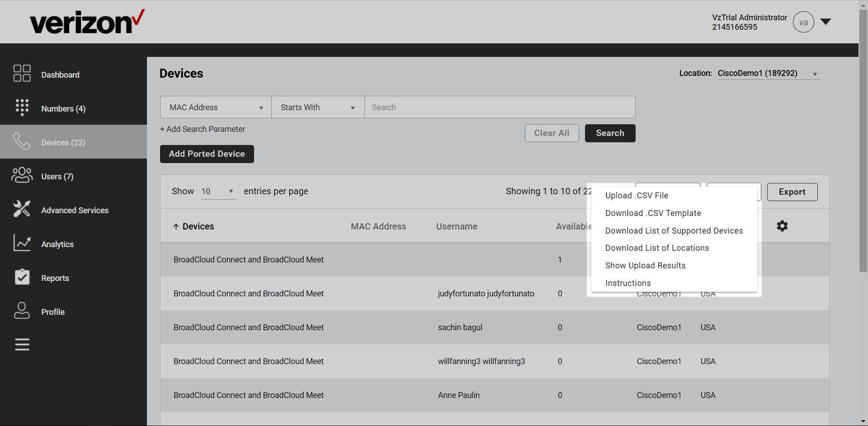Click the Reports checkmark icon
868x426 pixels.
(22, 277)
